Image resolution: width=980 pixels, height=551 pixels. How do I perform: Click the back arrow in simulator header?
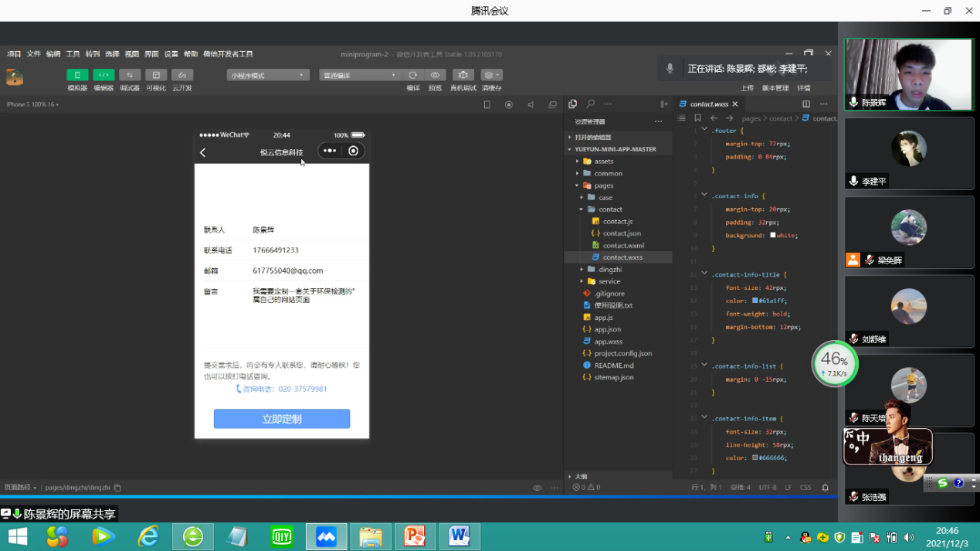pos(203,152)
